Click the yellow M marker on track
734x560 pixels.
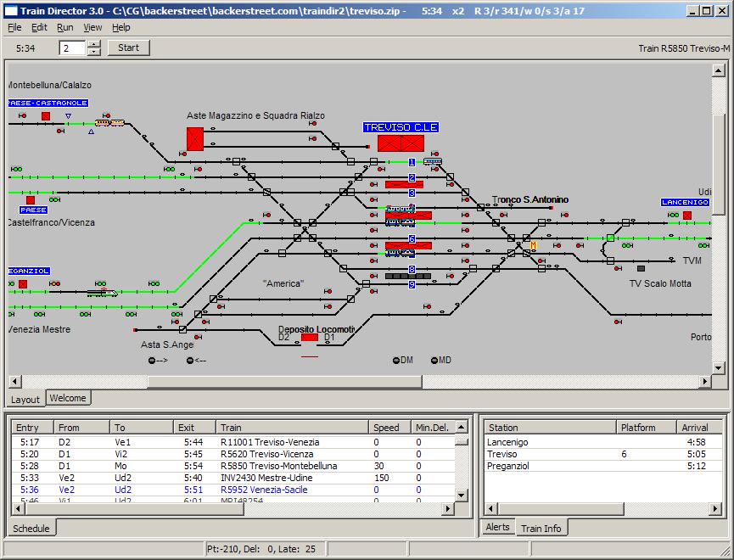533,246
